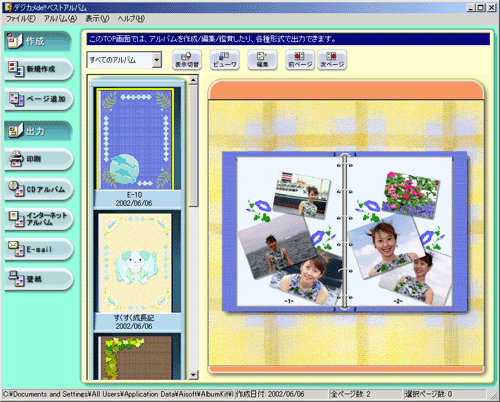
Task: Expand the すべてのアルバム dropdown
Action: [157, 60]
